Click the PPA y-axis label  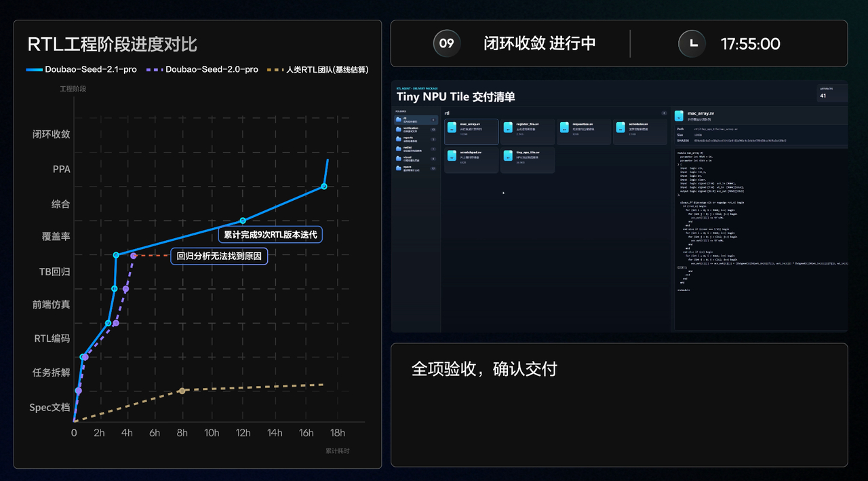[62, 169]
